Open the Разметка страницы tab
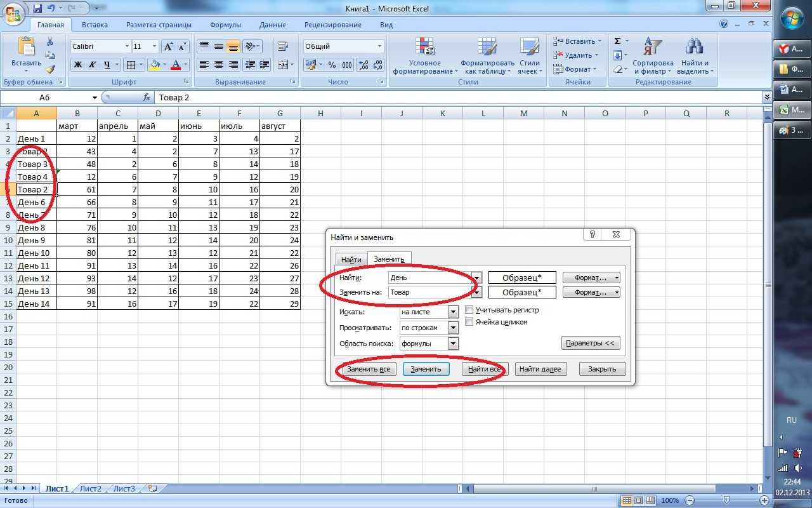 coord(159,25)
